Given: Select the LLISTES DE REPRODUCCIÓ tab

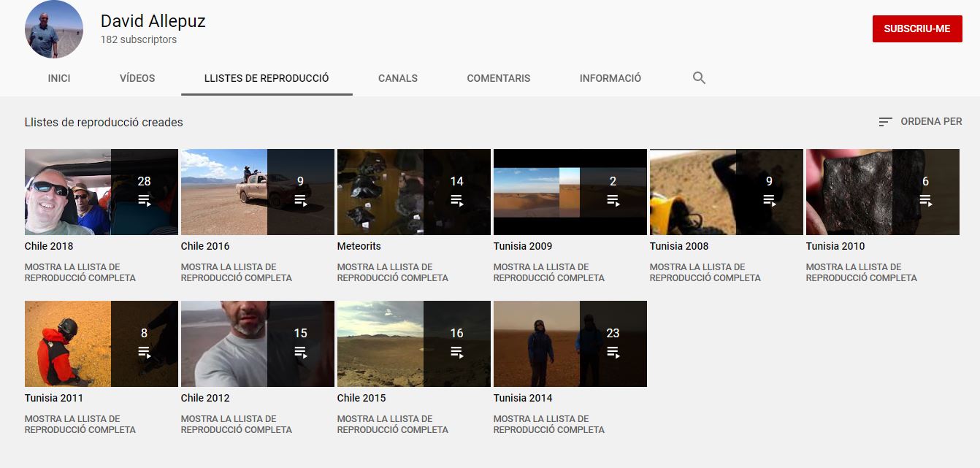Looking at the screenshot, I should click(x=267, y=78).
